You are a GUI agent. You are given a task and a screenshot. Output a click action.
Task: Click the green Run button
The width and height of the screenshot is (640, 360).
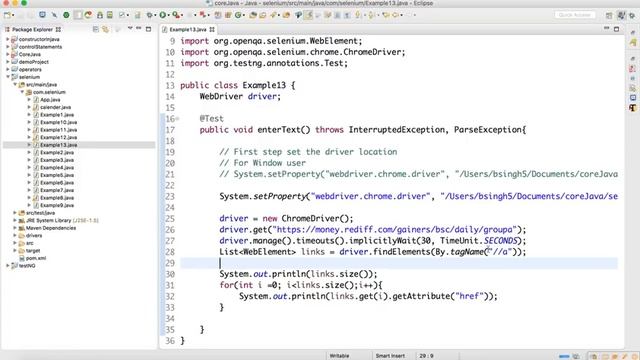(162, 15)
